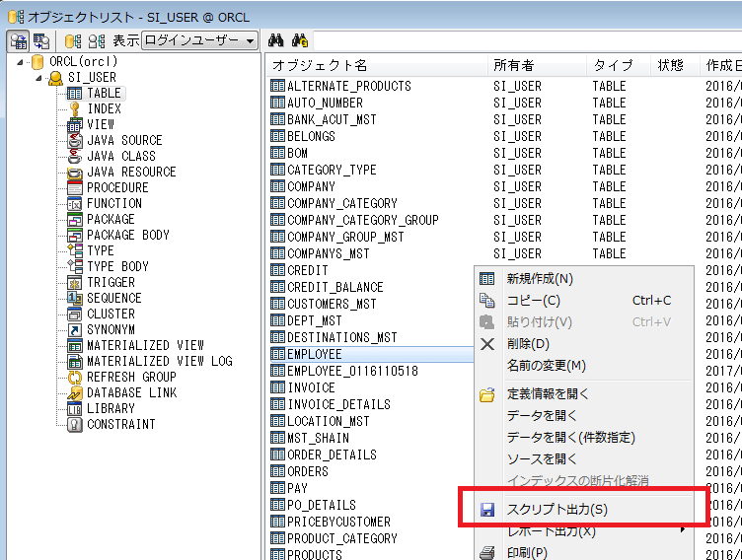This screenshot has height=560, width=742.
Task: Select the ALTERNATE_PRODUCTS table row
Action: point(348,86)
